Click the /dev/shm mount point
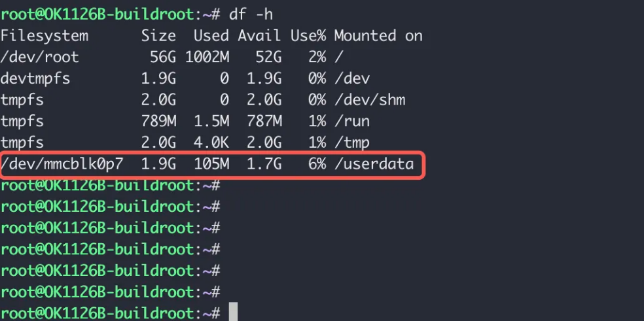Viewport: 644px width, 321px height. 369,100
